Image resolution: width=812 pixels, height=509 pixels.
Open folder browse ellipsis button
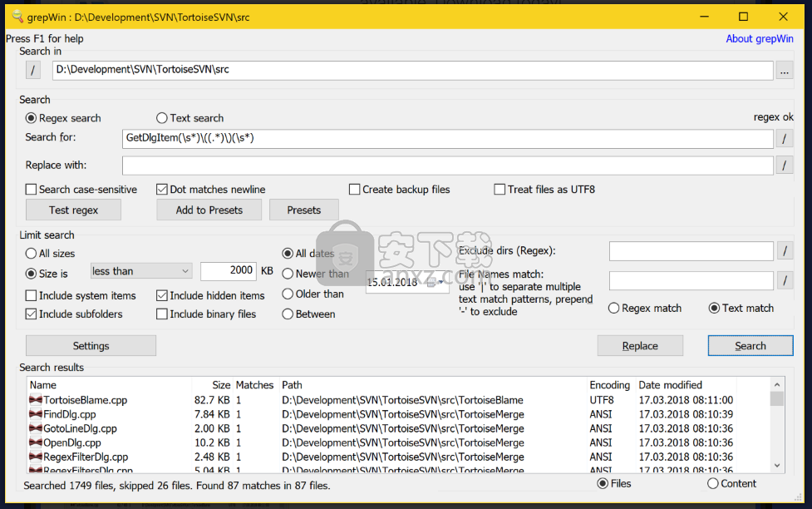click(785, 71)
